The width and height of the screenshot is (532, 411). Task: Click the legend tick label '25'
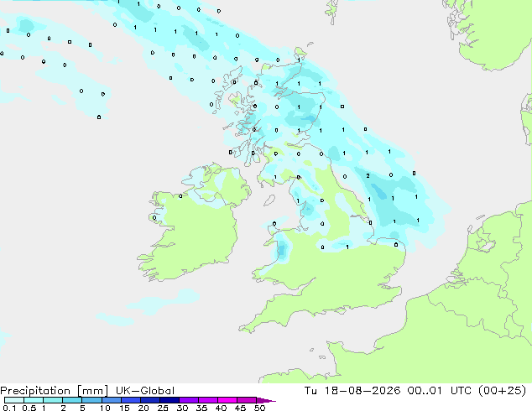[x=163, y=408]
